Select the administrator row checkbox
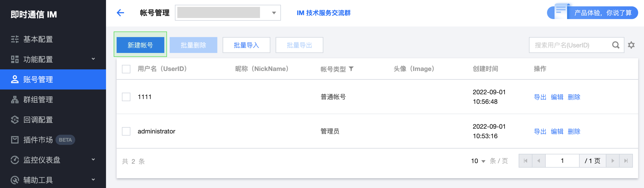Screen dimensions: 644x188 point(126,131)
